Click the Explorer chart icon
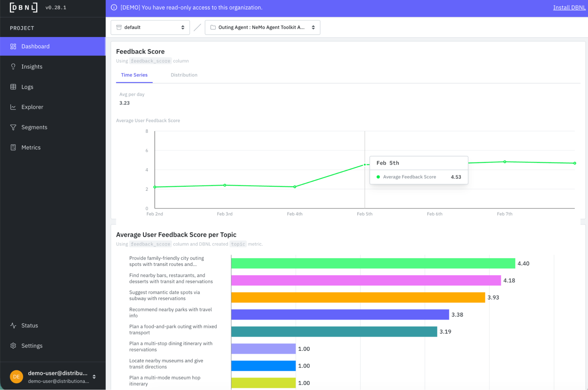Screen dimensions: 588x390 [13, 107]
